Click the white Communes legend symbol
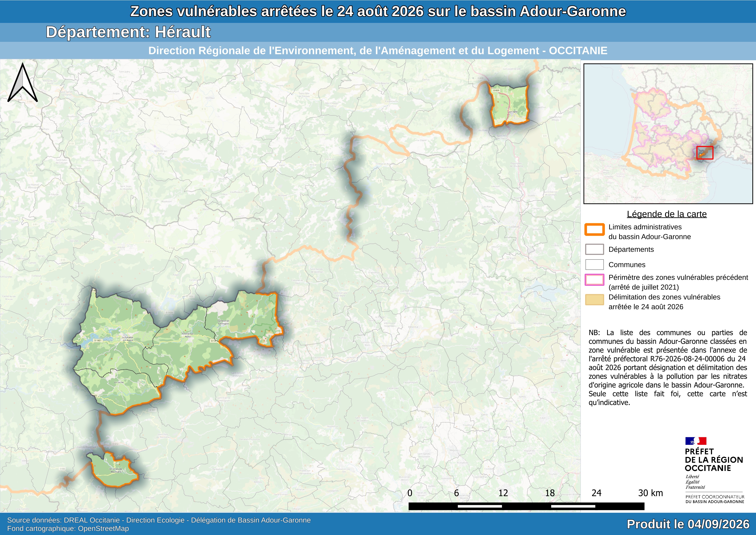 (x=594, y=264)
